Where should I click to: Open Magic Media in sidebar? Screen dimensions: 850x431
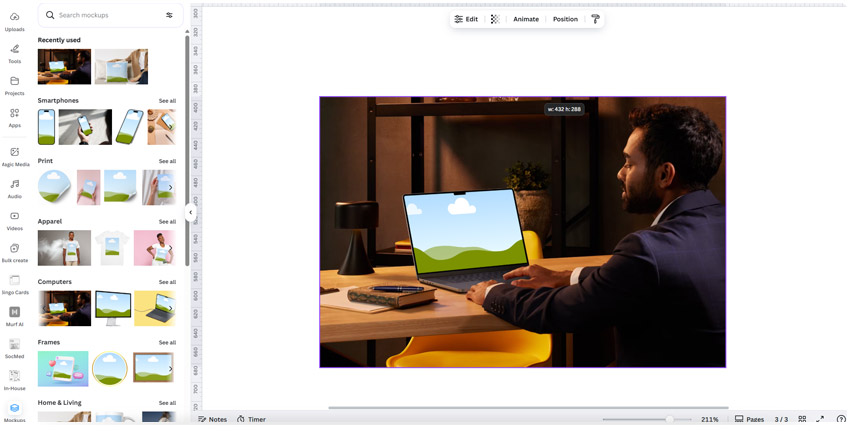15,156
